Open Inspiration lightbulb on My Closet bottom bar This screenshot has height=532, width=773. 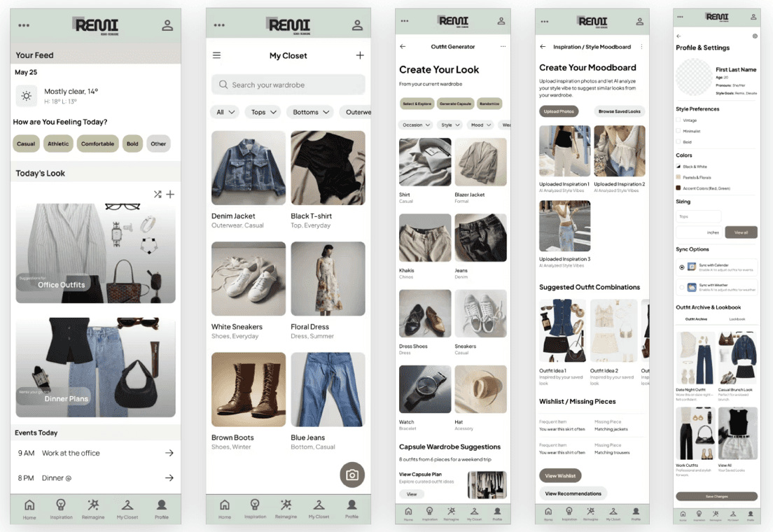coord(255,505)
